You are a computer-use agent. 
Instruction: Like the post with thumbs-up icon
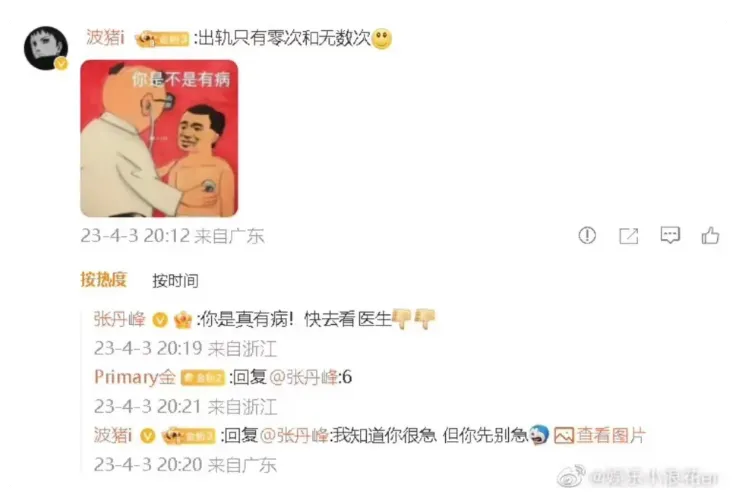click(x=710, y=235)
